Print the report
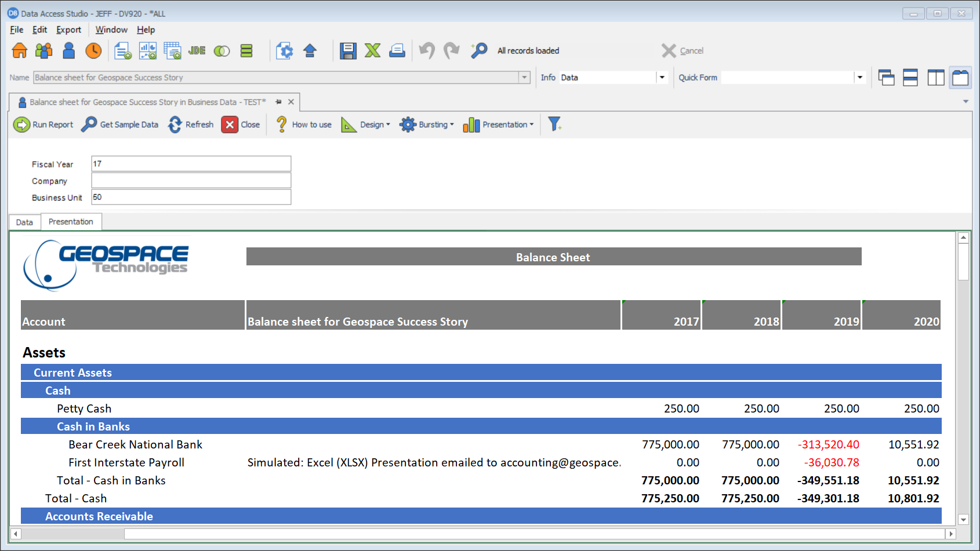This screenshot has width=980, height=551. pyautogui.click(x=397, y=50)
